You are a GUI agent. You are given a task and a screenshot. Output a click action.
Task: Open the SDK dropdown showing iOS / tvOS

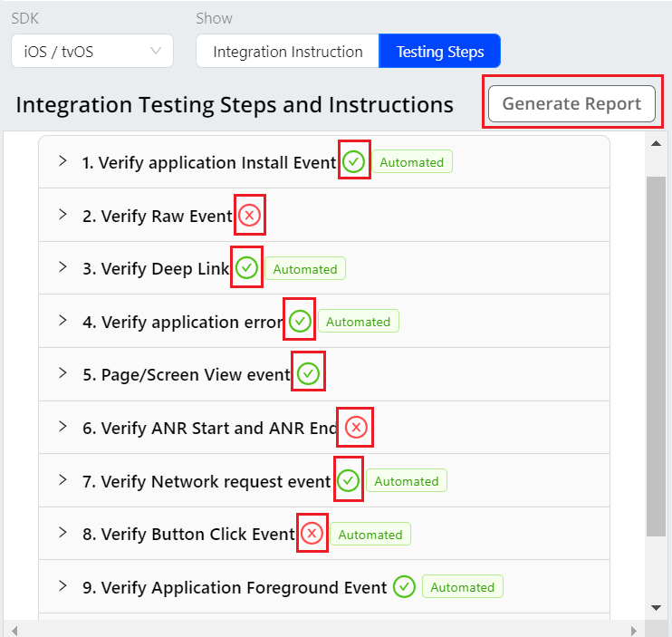[x=92, y=52]
